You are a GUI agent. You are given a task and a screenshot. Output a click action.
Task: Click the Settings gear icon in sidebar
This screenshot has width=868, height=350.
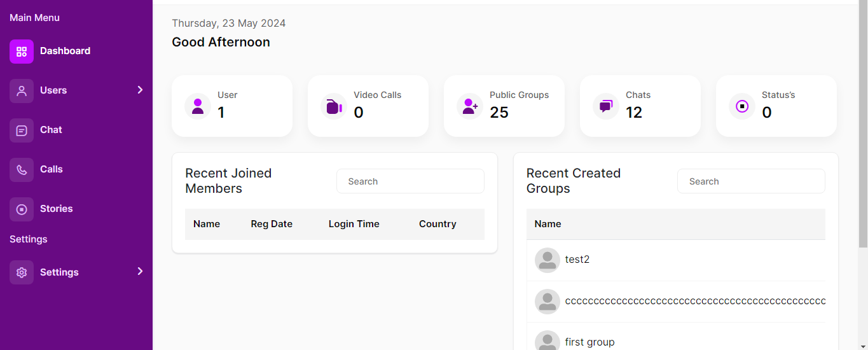(22, 272)
